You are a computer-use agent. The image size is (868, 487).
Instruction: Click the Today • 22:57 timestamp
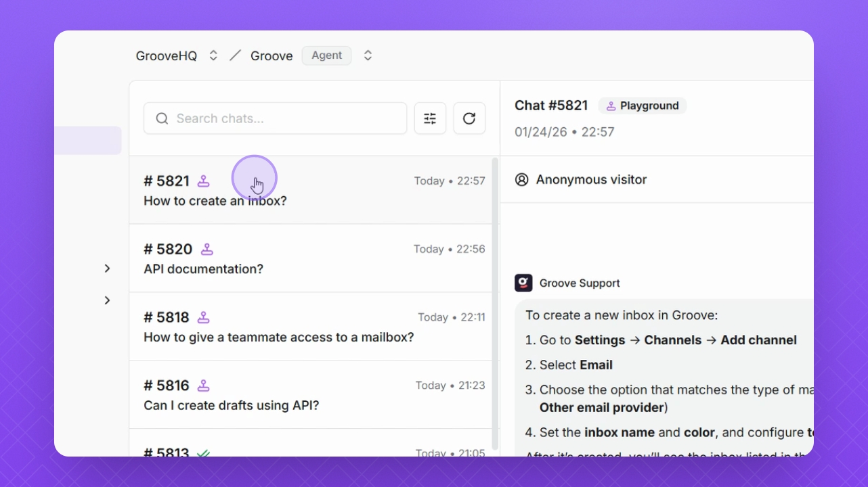[x=450, y=181]
